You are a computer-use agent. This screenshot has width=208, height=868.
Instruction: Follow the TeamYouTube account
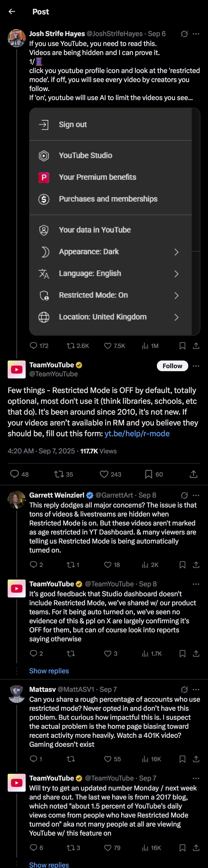[172, 365]
